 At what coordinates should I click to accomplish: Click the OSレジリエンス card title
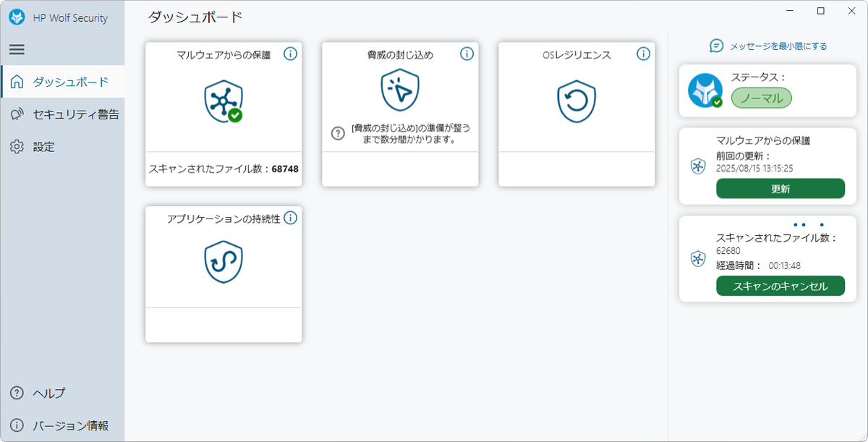click(576, 54)
